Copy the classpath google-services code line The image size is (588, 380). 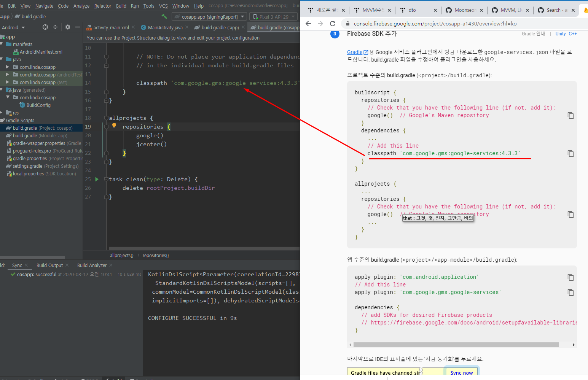click(570, 154)
